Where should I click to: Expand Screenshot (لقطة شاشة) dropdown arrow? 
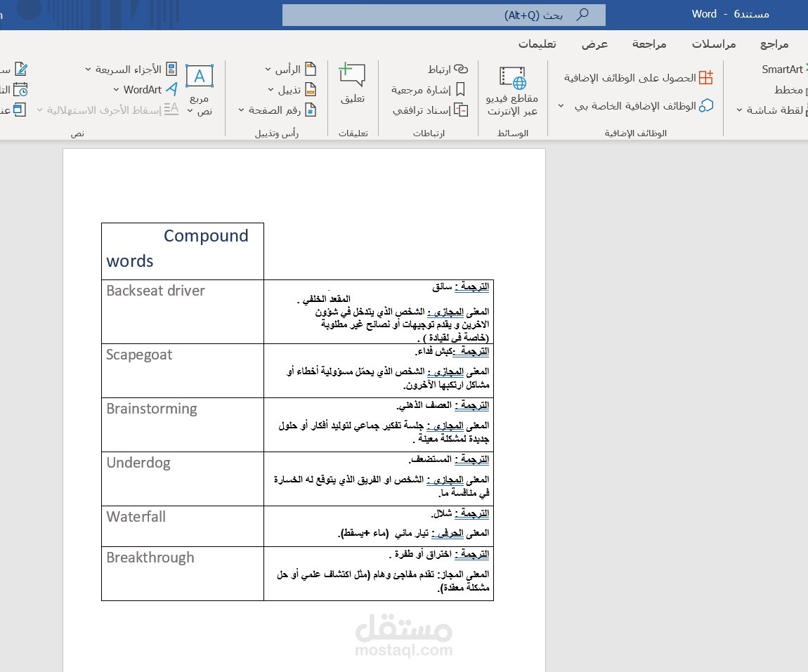tap(739, 110)
